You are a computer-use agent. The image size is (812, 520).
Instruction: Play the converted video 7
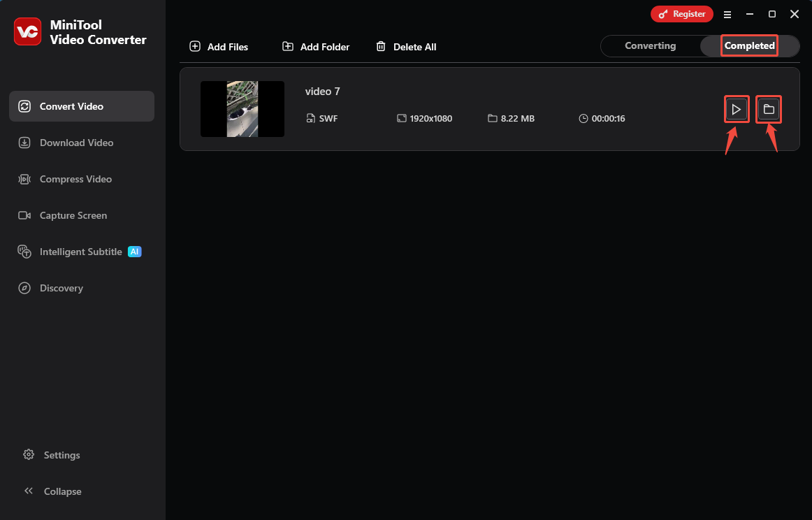[x=737, y=109]
